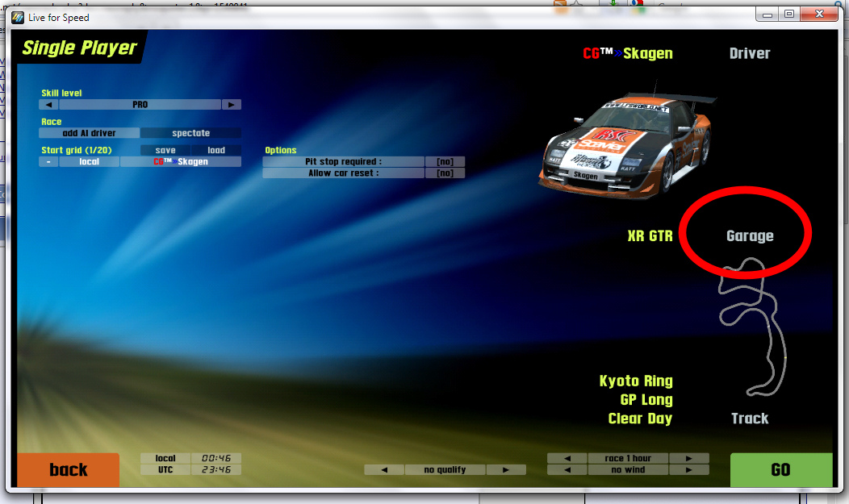849x504 pixels.
Task: Select CG Skagen in start grid
Action: 181,162
